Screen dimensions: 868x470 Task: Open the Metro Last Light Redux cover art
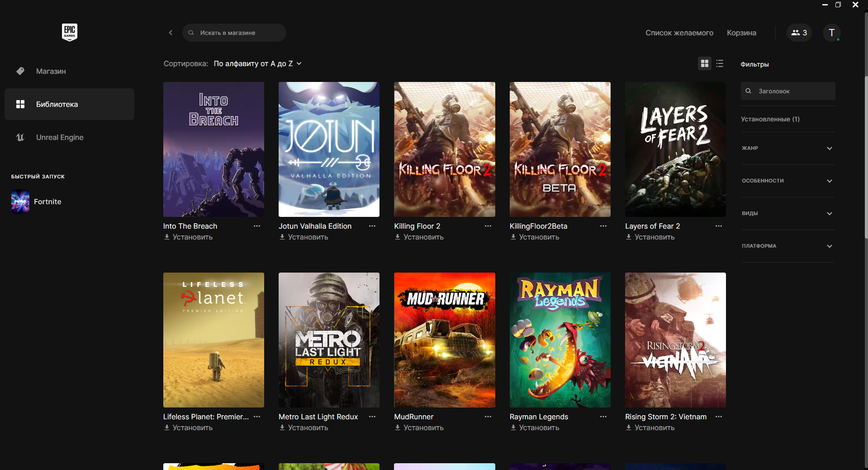329,340
